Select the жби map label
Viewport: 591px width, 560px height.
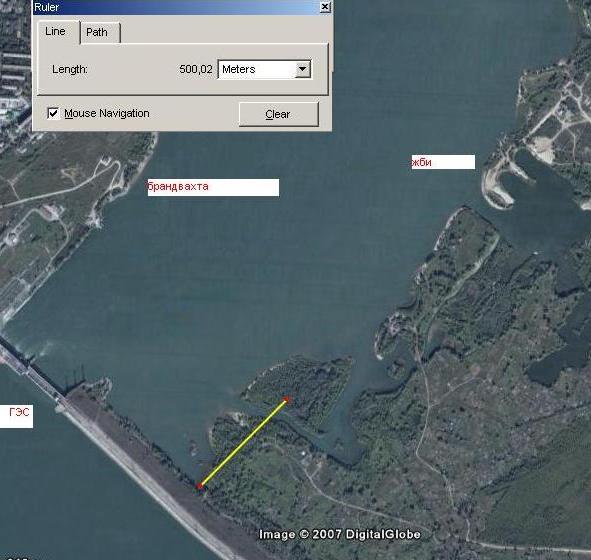(443, 162)
